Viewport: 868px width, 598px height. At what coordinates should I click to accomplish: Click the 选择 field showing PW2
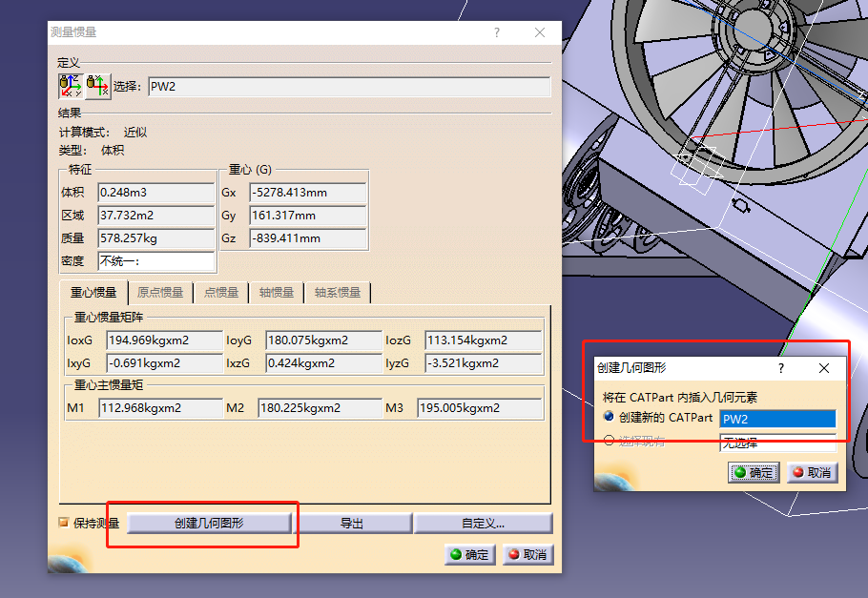pyautogui.click(x=348, y=86)
